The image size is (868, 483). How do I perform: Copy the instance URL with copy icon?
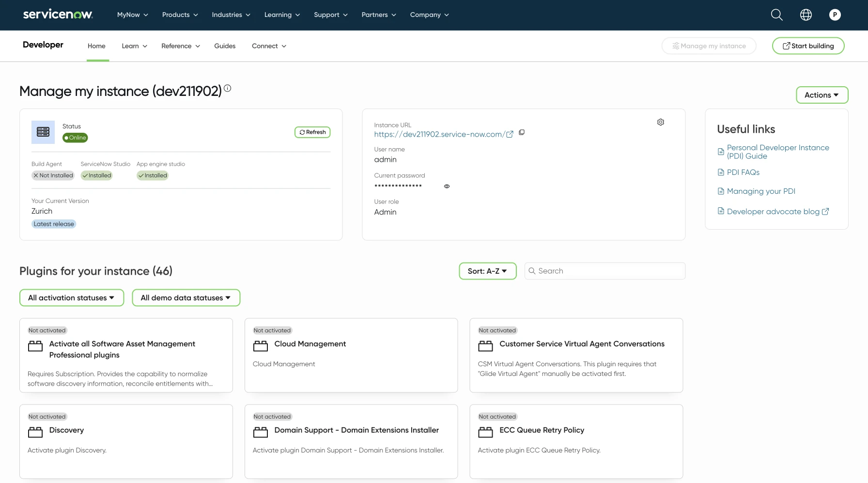pyautogui.click(x=522, y=132)
